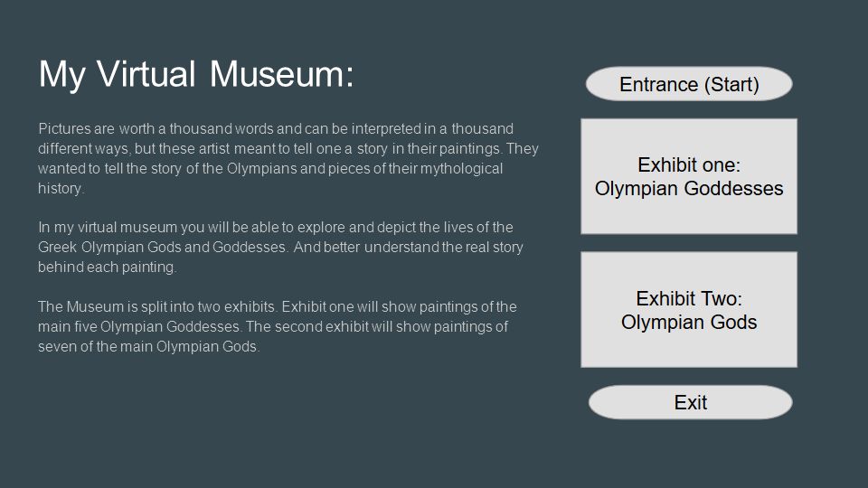868x488 pixels.
Task: Open Exhibit one: Olympian Goddesses
Action: (689, 176)
